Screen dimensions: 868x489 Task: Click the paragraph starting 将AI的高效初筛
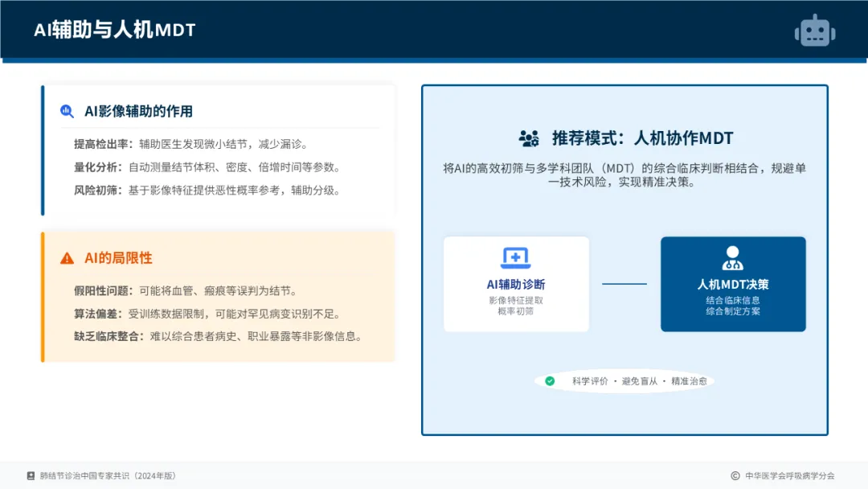tap(624, 175)
